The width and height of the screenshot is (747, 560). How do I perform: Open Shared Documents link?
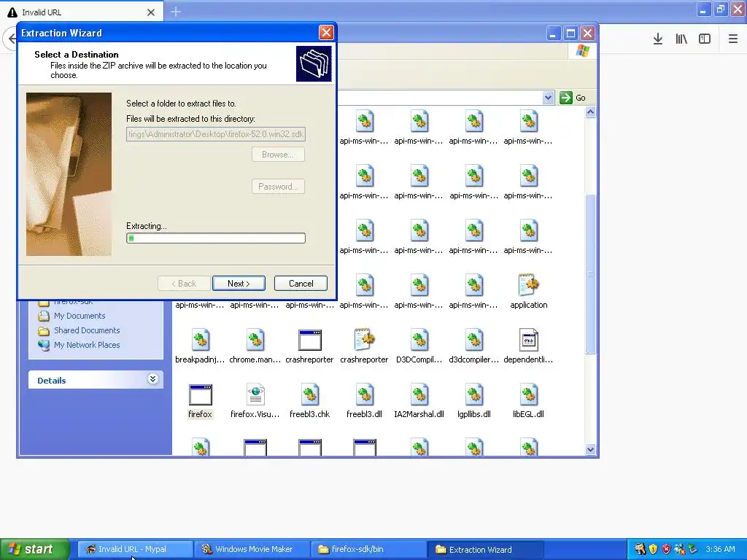point(87,330)
